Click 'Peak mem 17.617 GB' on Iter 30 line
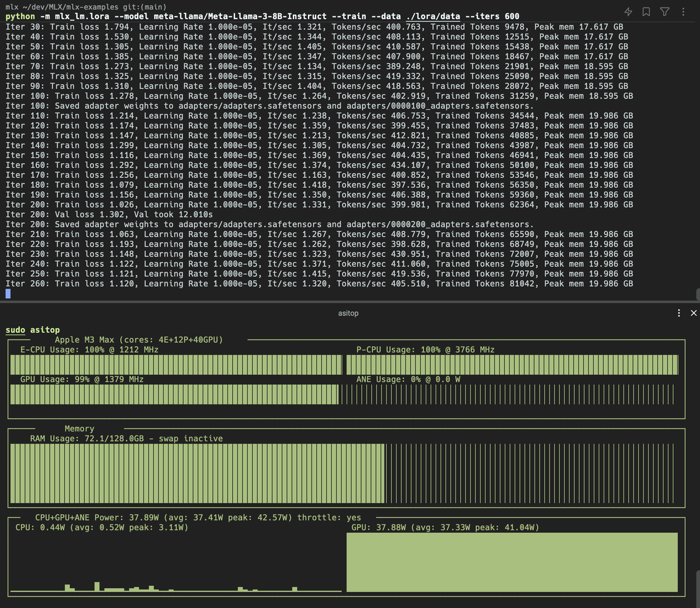The image size is (700, 608). [579, 27]
